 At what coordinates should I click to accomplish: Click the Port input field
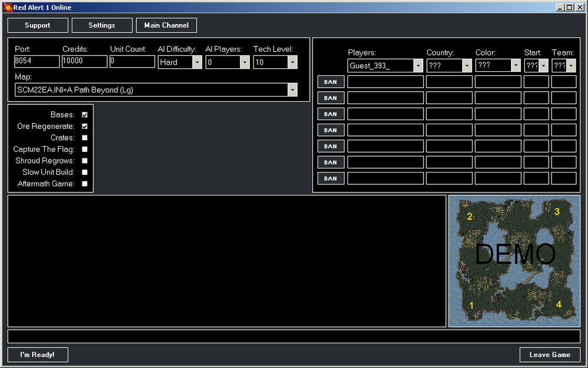[36, 61]
